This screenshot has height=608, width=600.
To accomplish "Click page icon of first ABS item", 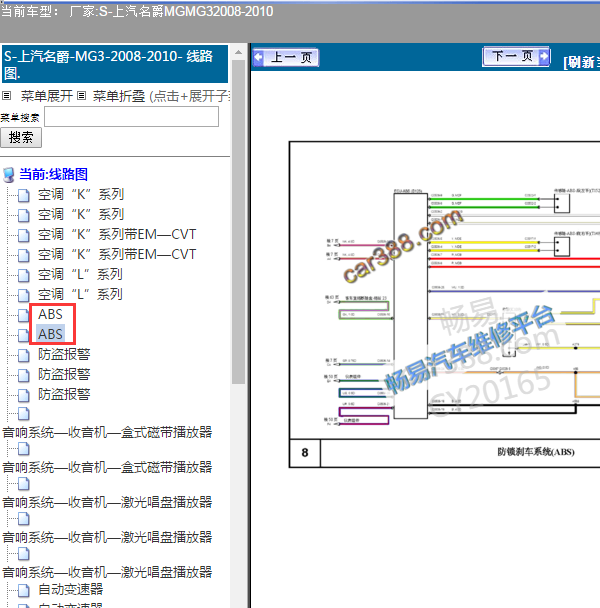I will [24, 316].
